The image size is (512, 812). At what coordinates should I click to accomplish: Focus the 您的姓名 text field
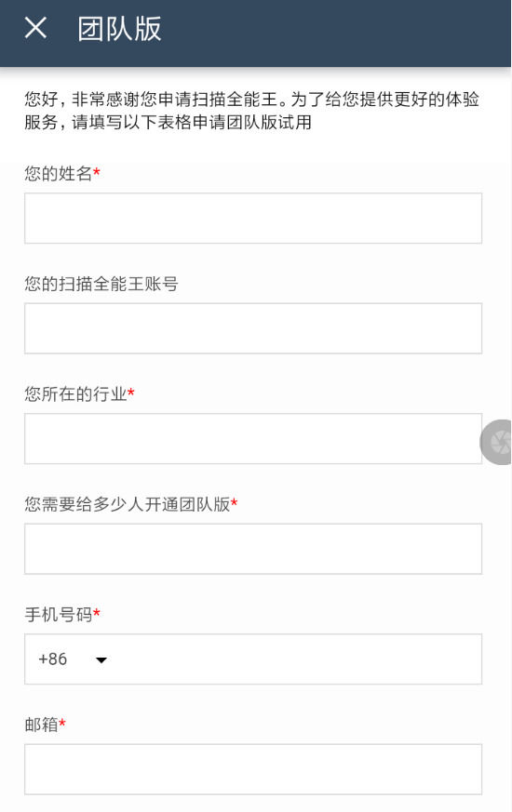[x=253, y=218]
